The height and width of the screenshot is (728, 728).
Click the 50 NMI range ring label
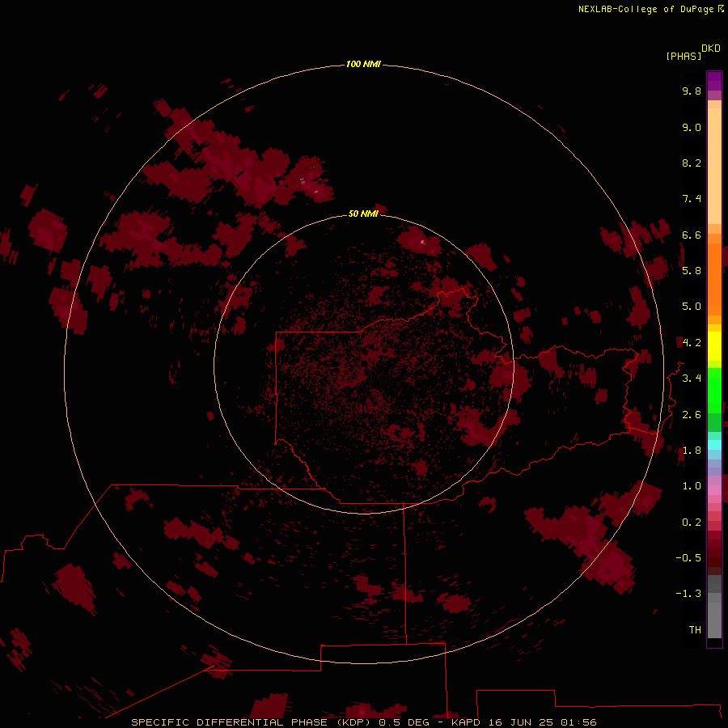pyautogui.click(x=363, y=214)
